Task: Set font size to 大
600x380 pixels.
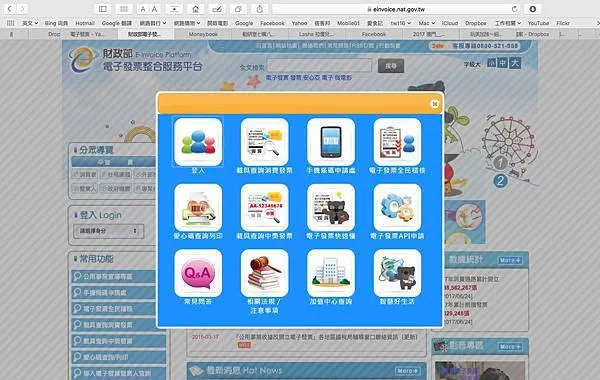Action: coord(515,63)
